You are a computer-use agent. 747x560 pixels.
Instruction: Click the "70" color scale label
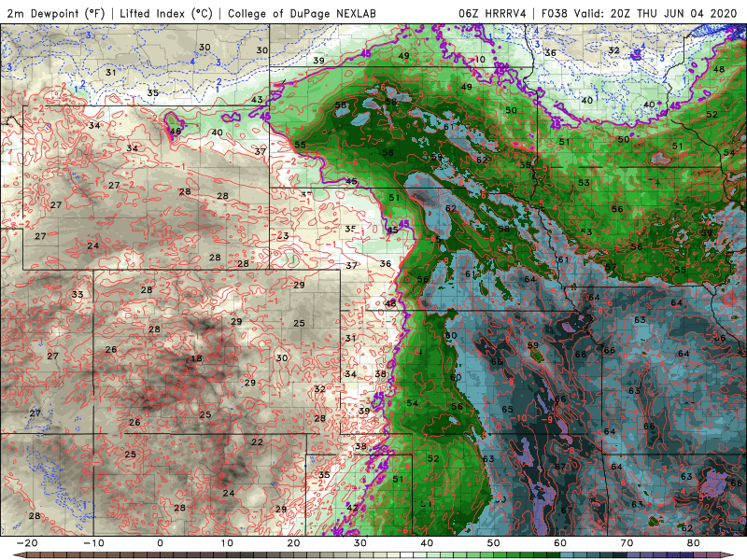627,543
